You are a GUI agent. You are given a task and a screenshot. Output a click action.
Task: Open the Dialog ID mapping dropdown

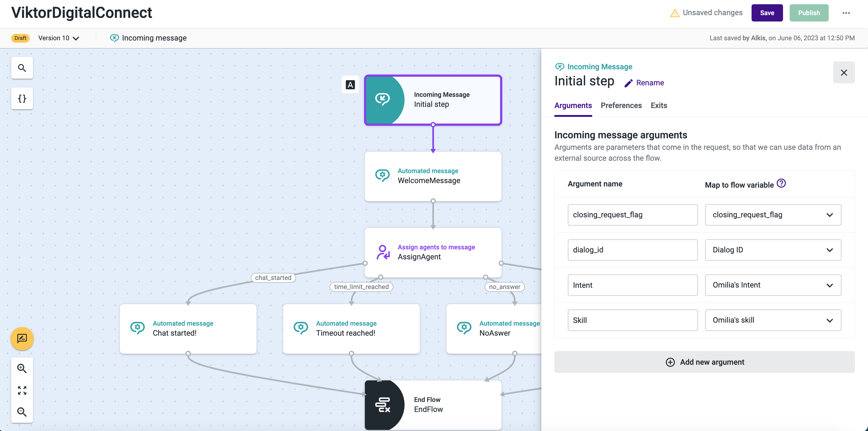point(773,250)
